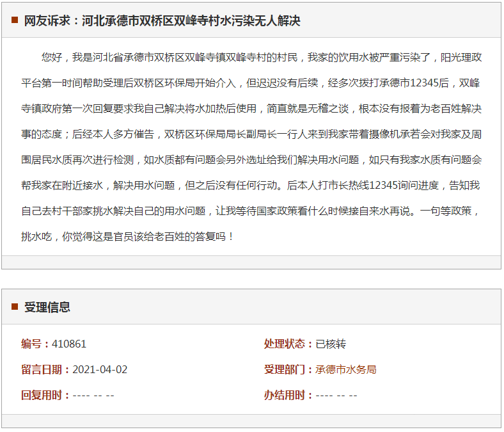
Task: Click the gray footer bar below complaint text
Action: tap(251, 262)
